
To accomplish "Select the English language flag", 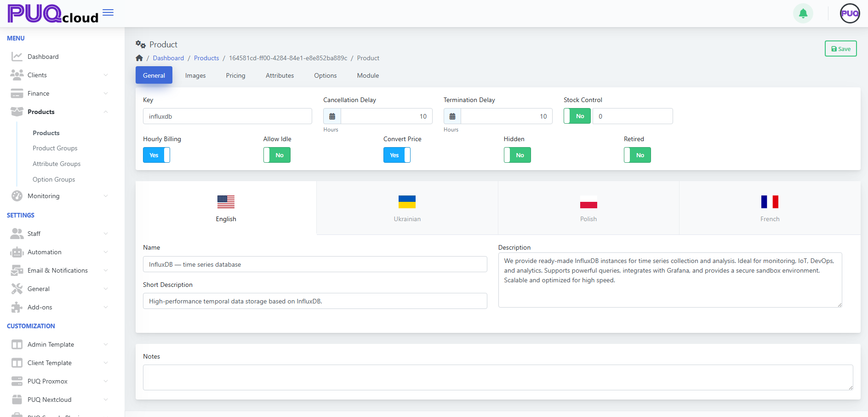I will [x=226, y=202].
